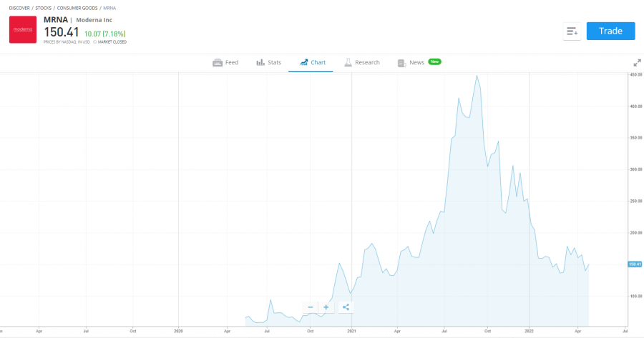The image size is (644, 338).
Task: Click the large 150.41 current price
Action: pos(62,32)
